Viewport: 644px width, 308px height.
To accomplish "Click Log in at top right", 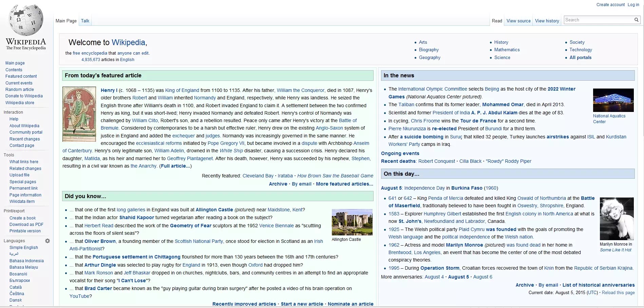I will click(x=633, y=5).
